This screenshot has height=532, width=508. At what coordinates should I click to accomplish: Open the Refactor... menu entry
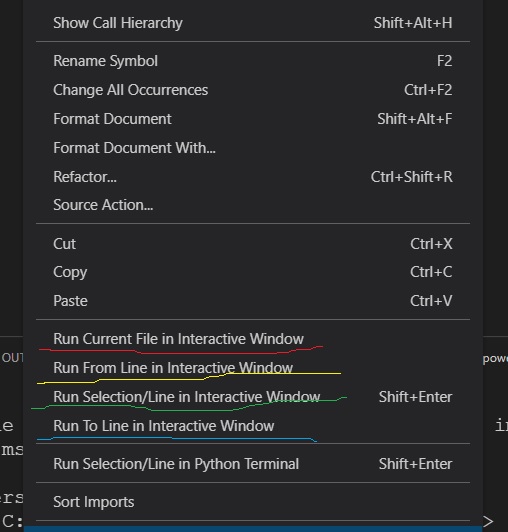253,177
